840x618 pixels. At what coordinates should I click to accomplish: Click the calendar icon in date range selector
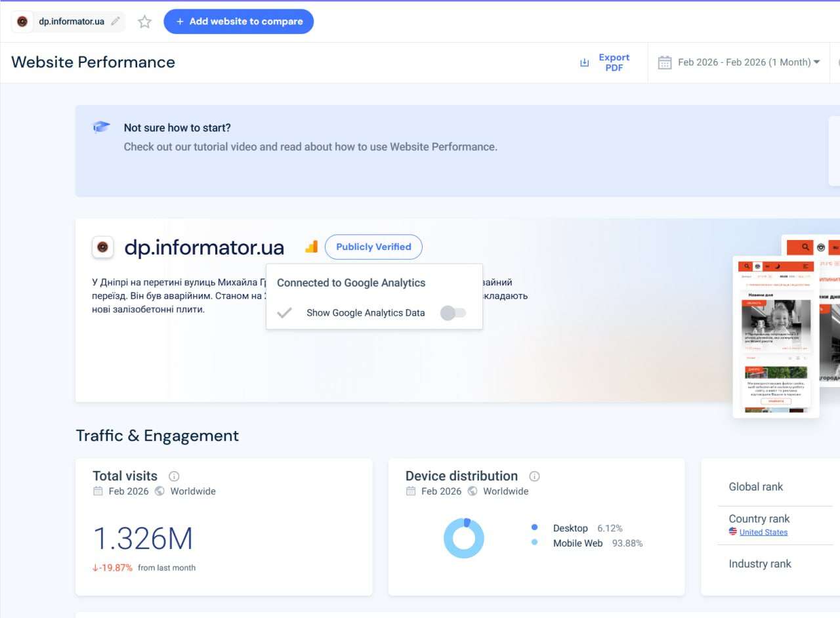(x=665, y=62)
